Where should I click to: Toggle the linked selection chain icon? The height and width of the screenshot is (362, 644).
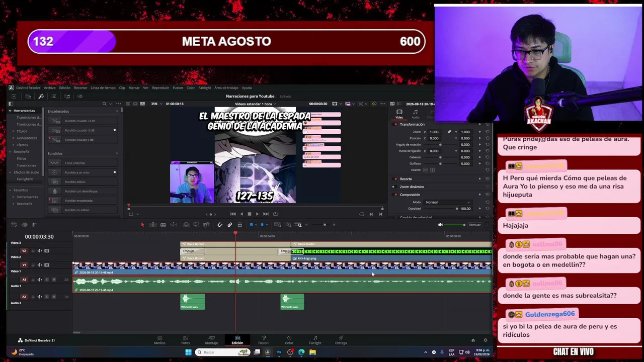click(230, 225)
